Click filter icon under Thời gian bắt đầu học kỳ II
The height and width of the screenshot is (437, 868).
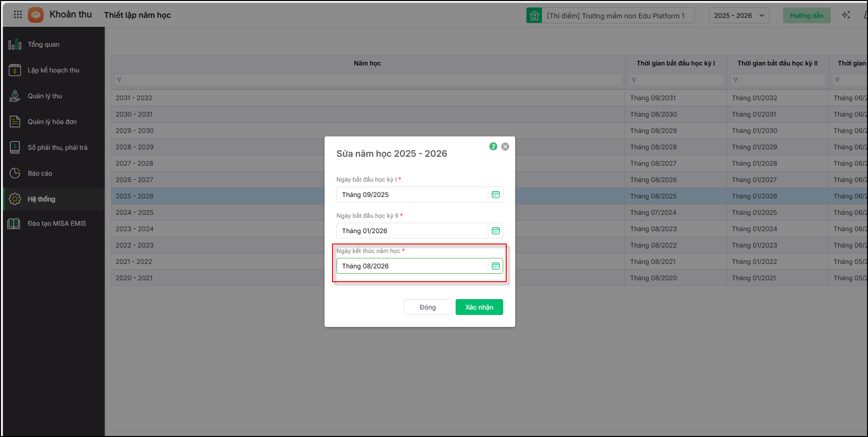tap(735, 80)
